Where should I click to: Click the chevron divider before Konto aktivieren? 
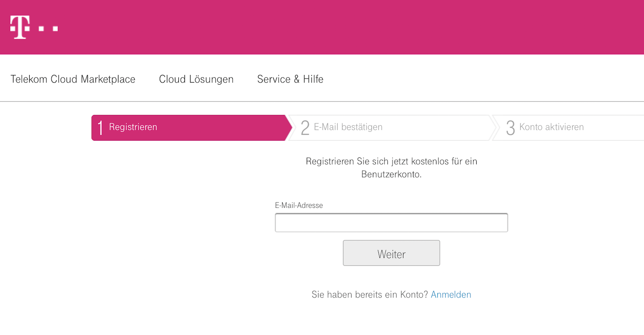click(494, 128)
